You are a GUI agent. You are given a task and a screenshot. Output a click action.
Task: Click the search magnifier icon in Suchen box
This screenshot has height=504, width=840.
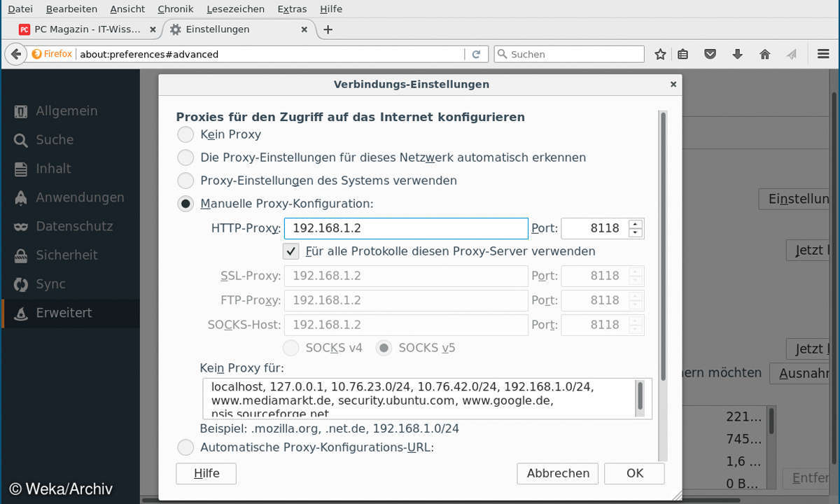503,54
